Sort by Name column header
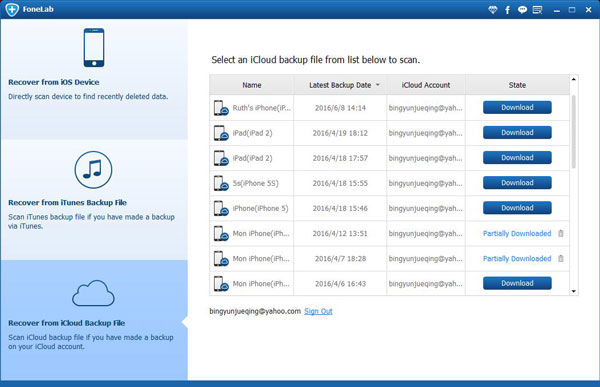Screen dimensions: 600x387 (251, 85)
